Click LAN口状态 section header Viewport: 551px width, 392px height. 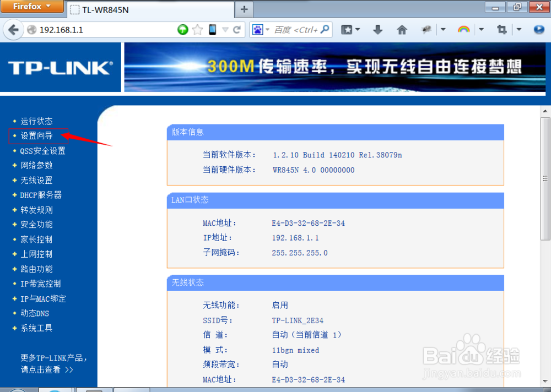[x=335, y=200]
